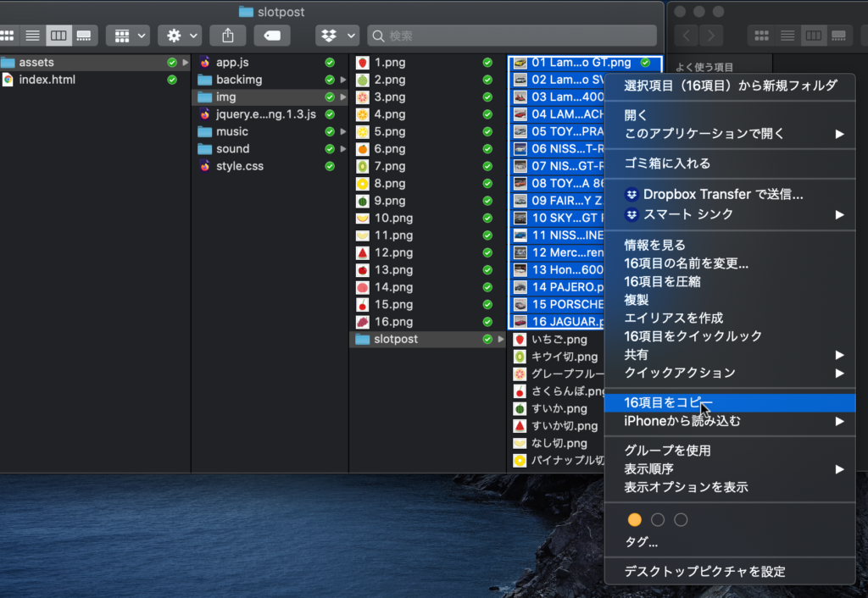Click the strawberry icon of いちご.png

pyautogui.click(x=520, y=340)
